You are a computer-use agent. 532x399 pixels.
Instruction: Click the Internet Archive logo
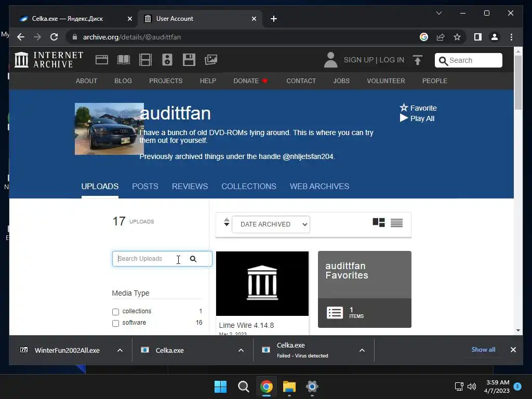pos(49,60)
